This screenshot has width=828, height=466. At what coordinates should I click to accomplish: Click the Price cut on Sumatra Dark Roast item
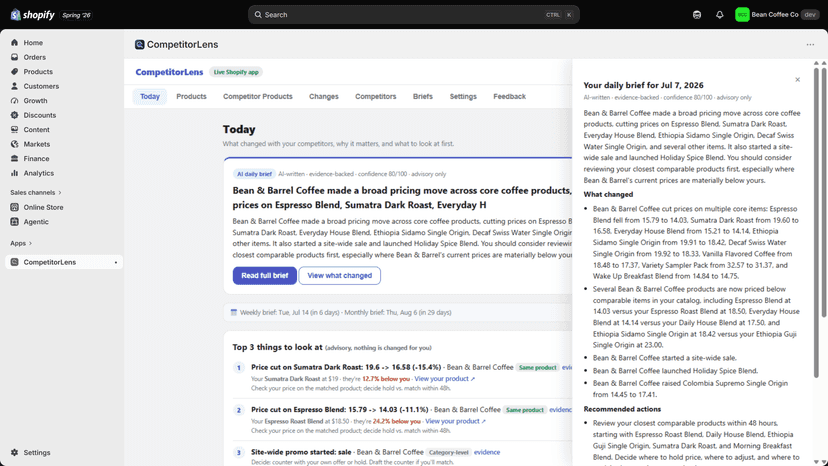click(x=346, y=367)
